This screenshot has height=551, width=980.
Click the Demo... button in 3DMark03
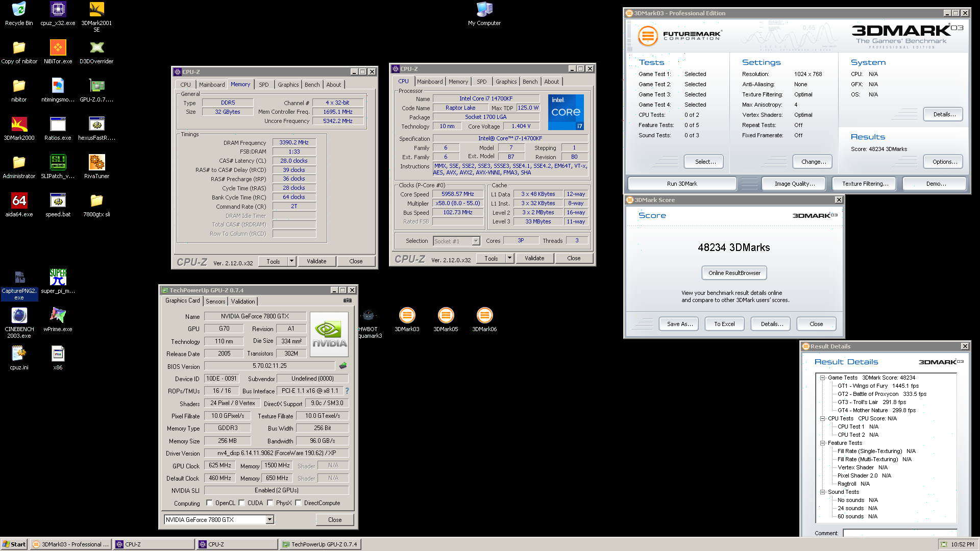[935, 184]
